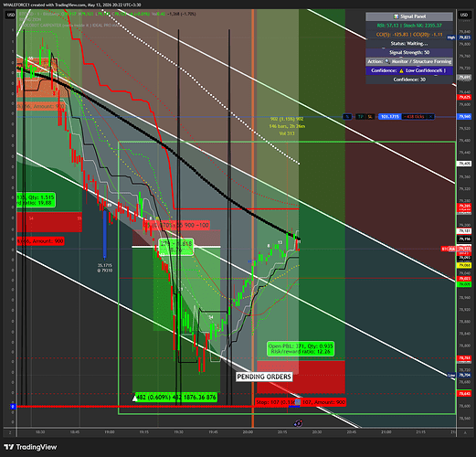Click the blue 0 marker on red line

[x=13, y=407]
